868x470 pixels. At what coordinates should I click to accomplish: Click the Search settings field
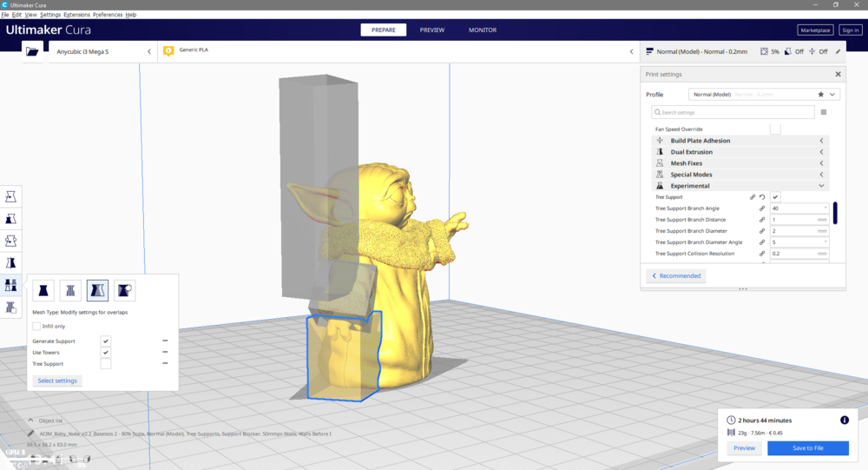click(733, 112)
